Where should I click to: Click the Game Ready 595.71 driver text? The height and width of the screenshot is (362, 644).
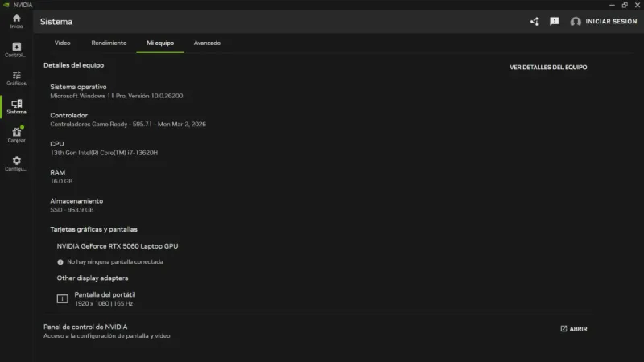pos(128,124)
